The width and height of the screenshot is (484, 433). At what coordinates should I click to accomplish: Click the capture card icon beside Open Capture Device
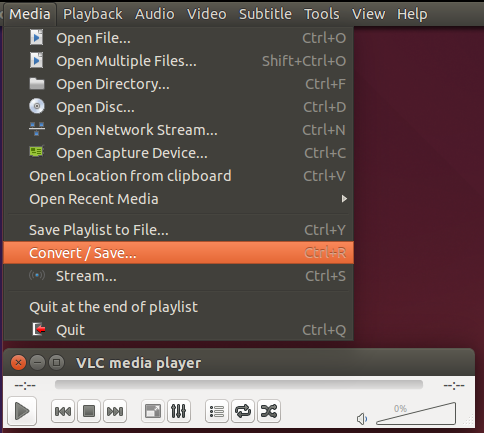[37, 152]
